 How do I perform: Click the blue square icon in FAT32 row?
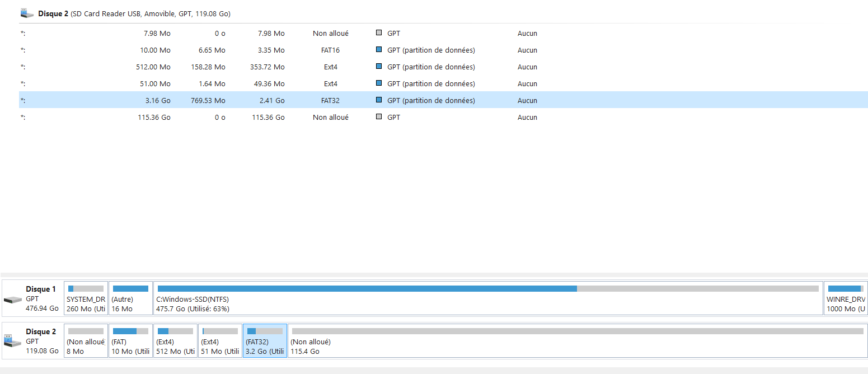click(379, 100)
